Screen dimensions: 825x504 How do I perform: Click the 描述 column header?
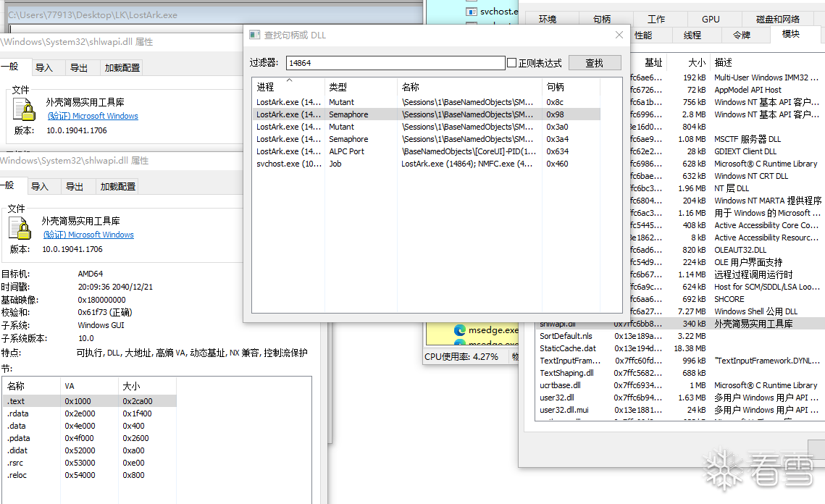click(x=767, y=62)
